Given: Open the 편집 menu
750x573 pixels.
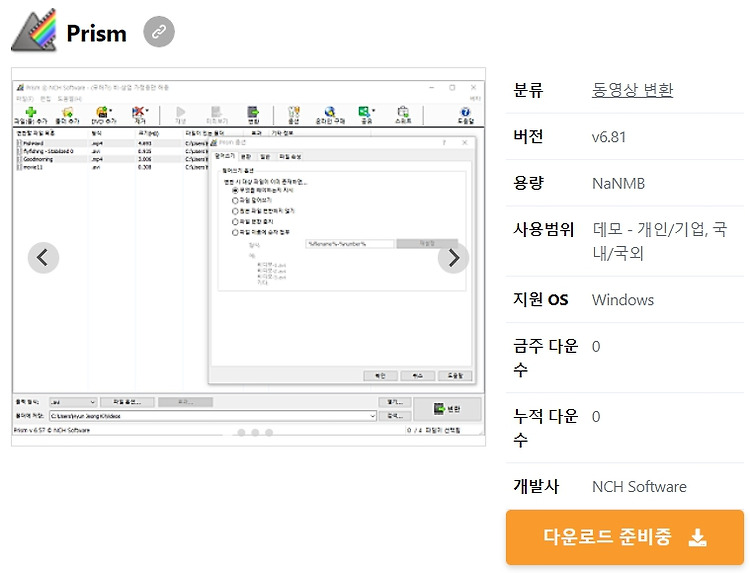Looking at the screenshot, I should [x=45, y=99].
